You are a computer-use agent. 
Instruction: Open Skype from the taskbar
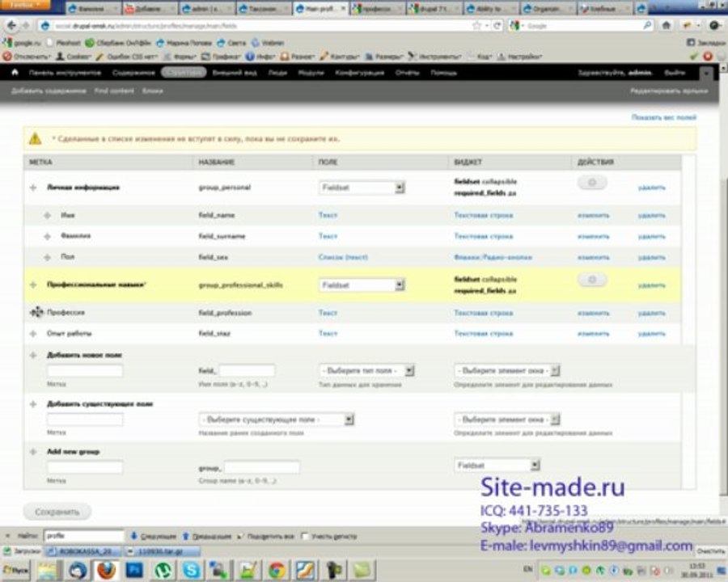coord(191,570)
